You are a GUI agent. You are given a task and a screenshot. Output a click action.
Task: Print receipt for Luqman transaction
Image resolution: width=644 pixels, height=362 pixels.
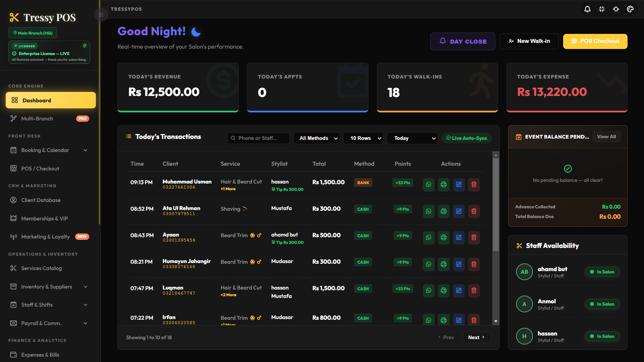click(444, 291)
